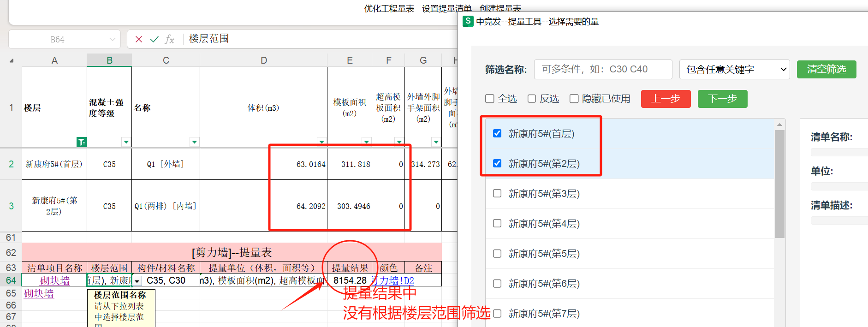Viewport: 868px width, 327px height.
Task: Click the red 上一步 button
Action: click(666, 99)
